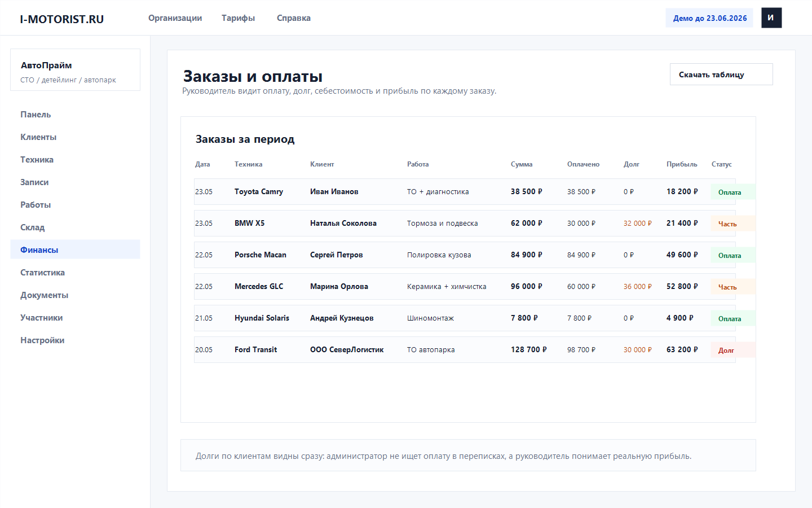Click the Статус column header
Viewport: 812px width, 508px height.
pyautogui.click(x=721, y=164)
